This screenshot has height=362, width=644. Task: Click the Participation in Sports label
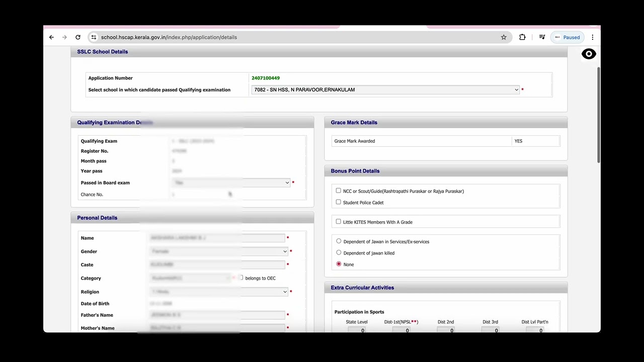point(359,312)
